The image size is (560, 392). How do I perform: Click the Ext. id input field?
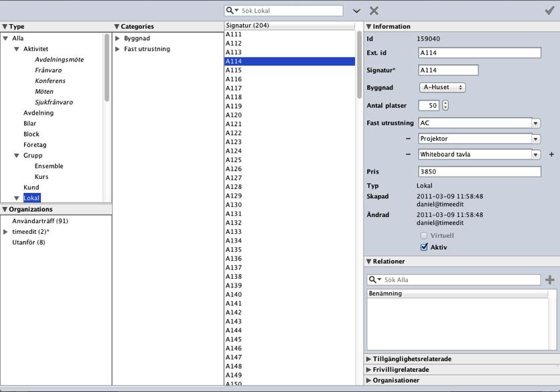[x=480, y=53]
